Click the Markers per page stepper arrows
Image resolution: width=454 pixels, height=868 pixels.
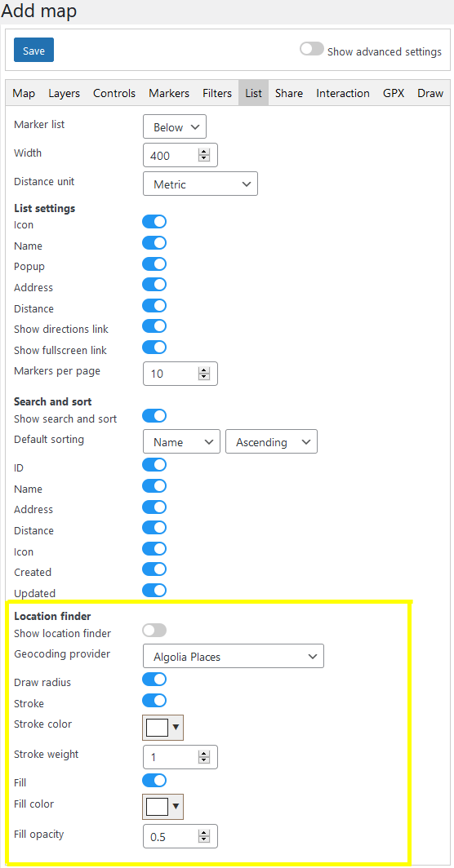[x=204, y=374]
